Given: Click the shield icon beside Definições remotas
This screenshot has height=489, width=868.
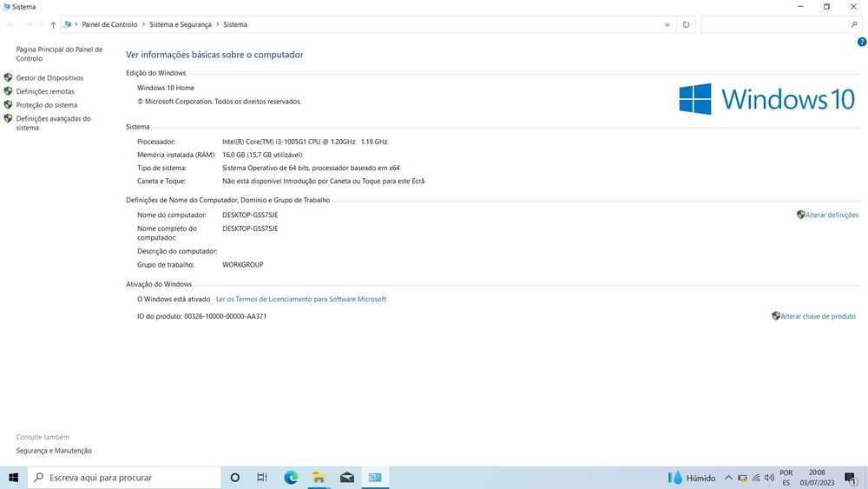Looking at the screenshot, I should 8,91.
